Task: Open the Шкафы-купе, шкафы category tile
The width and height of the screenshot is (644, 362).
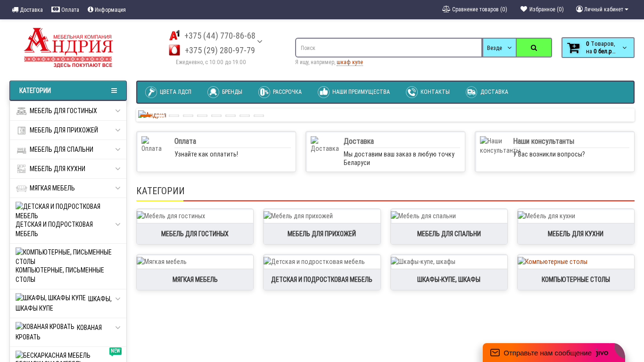Action: [449, 272]
